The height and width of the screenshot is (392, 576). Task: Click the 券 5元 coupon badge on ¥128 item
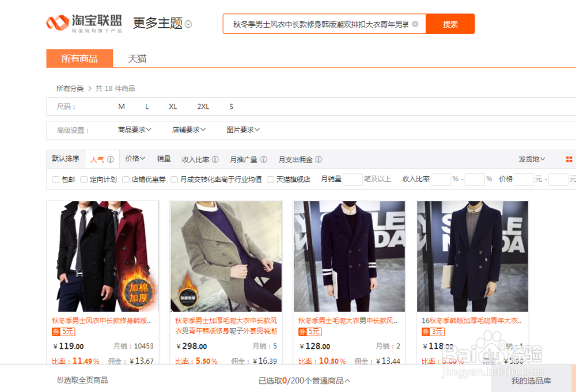coord(310,332)
